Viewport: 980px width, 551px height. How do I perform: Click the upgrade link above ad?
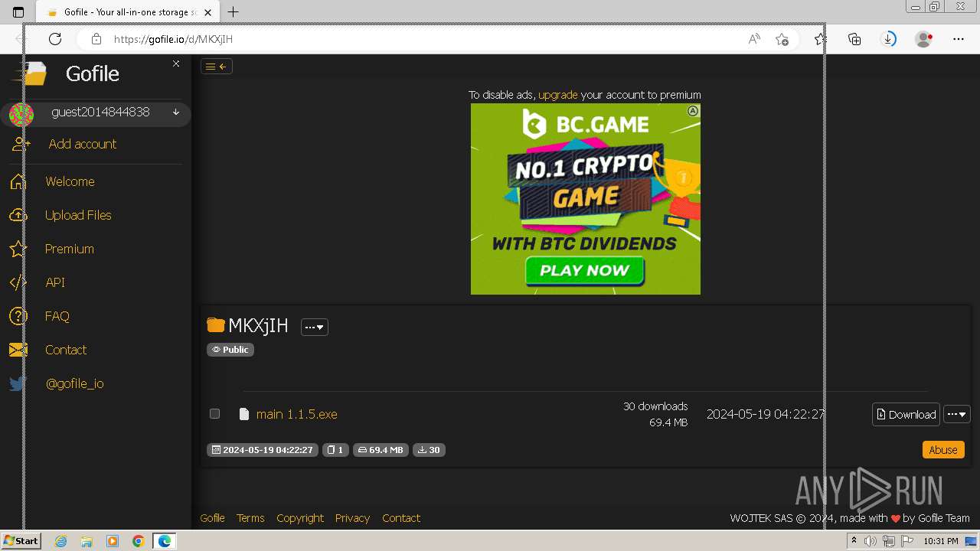pyautogui.click(x=558, y=95)
